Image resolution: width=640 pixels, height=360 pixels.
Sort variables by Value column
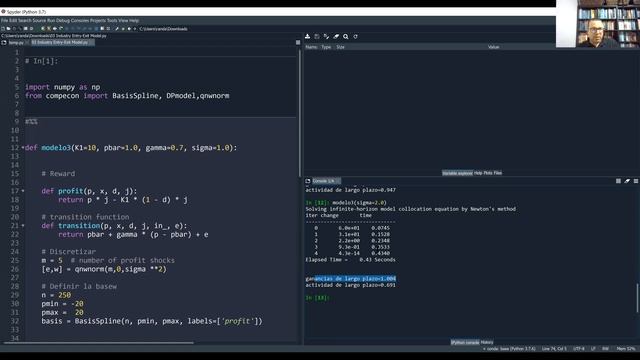pos(493,47)
